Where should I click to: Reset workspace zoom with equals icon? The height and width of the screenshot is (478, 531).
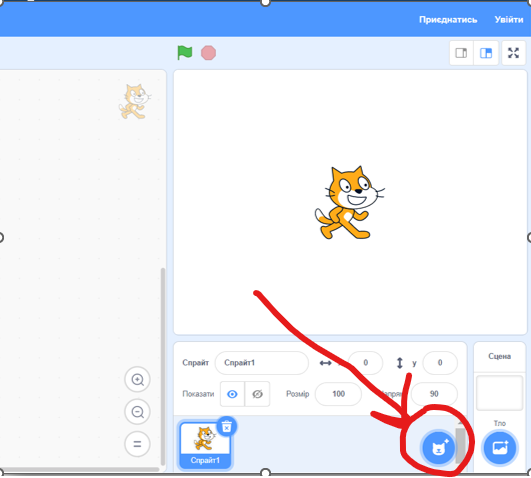tap(137, 444)
